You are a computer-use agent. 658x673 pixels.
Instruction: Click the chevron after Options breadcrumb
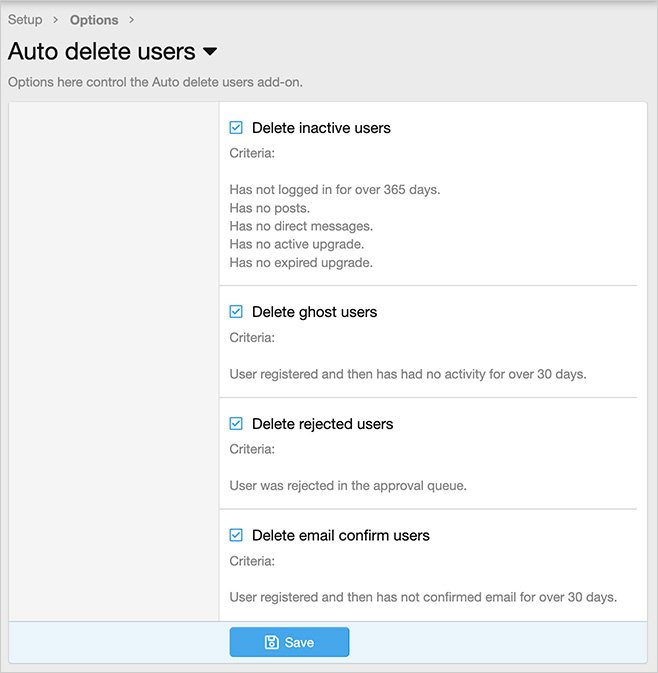(x=131, y=20)
